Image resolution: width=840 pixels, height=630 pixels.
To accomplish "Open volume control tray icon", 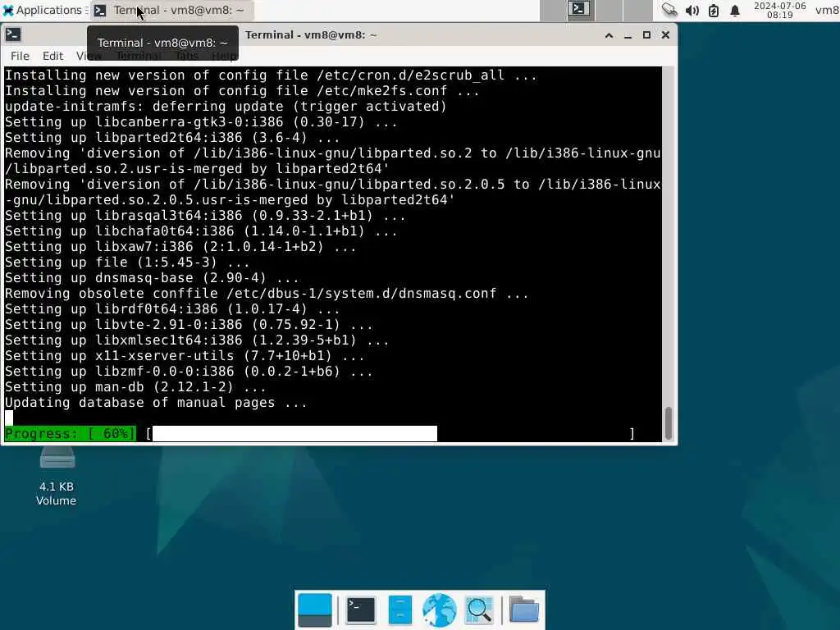I will 692,10.
